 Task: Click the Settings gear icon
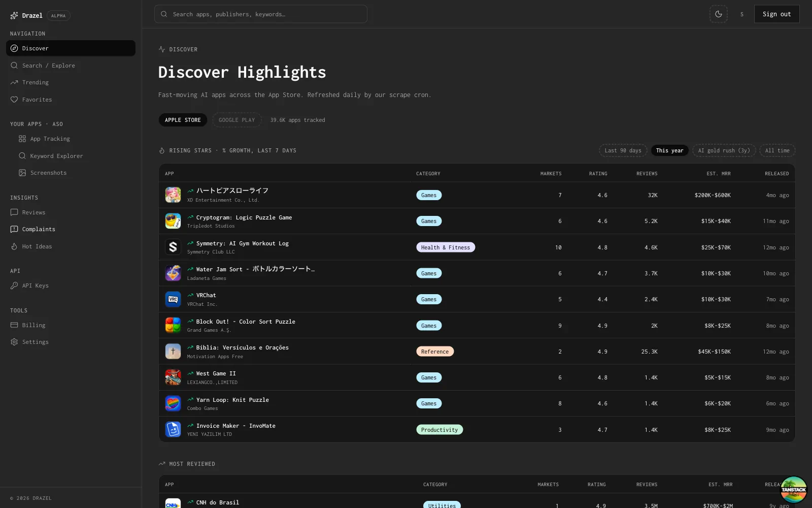point(14,342)
